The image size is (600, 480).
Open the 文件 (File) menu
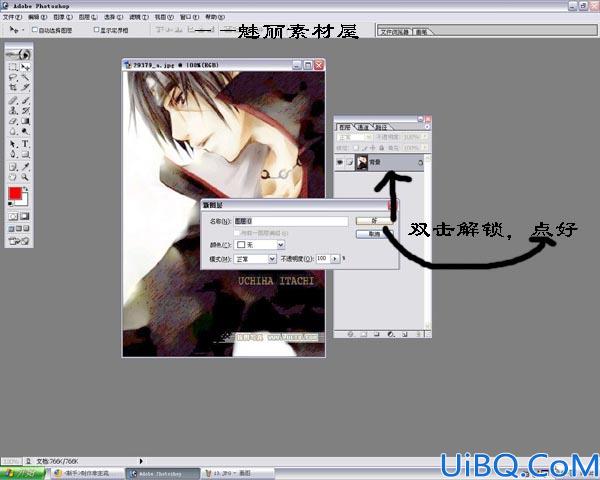point(12,17)
